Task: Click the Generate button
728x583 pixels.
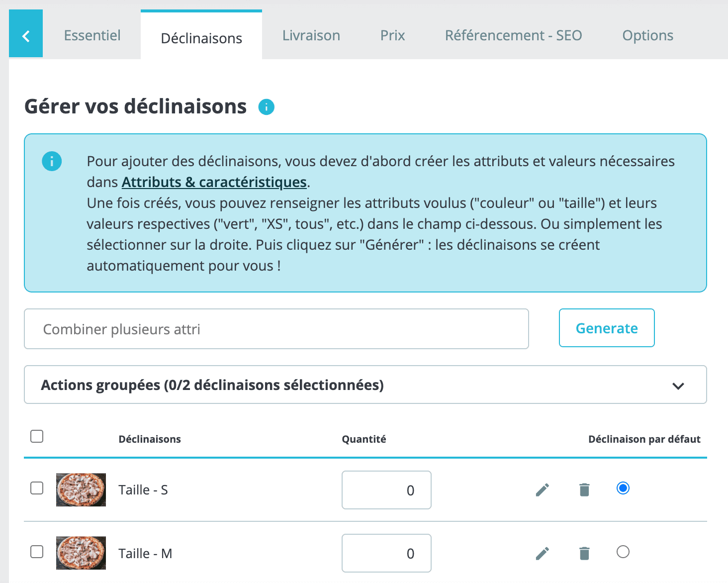Action: [607, 328]
